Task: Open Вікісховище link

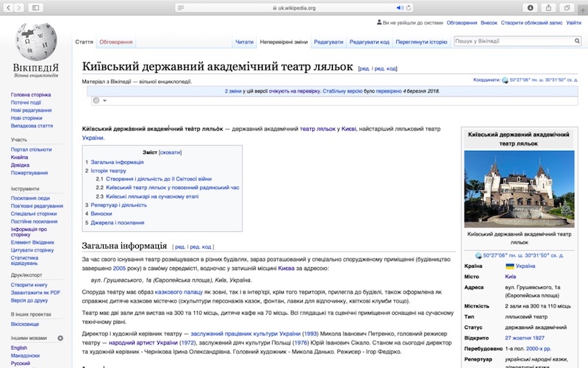Action: tap(25, 324)
